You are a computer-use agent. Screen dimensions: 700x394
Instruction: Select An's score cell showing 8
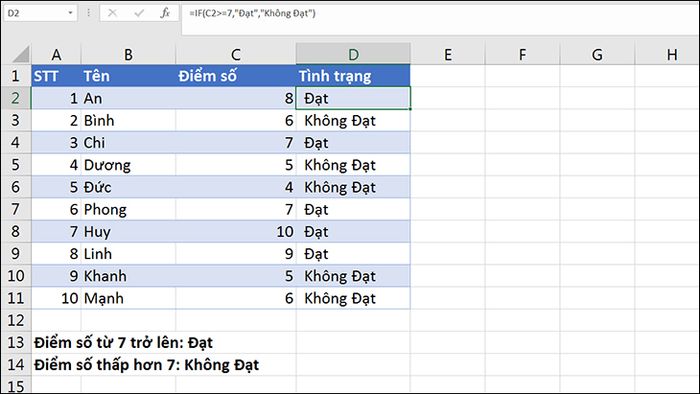(x=236, y=98)
